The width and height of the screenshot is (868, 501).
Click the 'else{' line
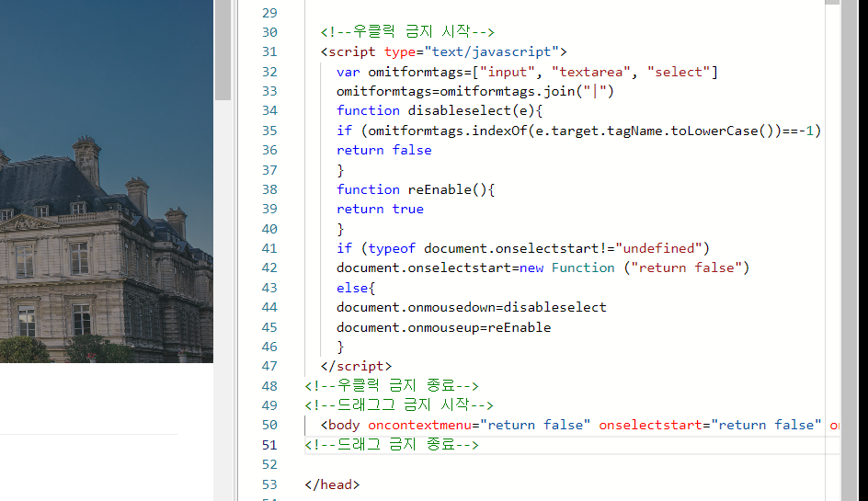click(356, 288)
